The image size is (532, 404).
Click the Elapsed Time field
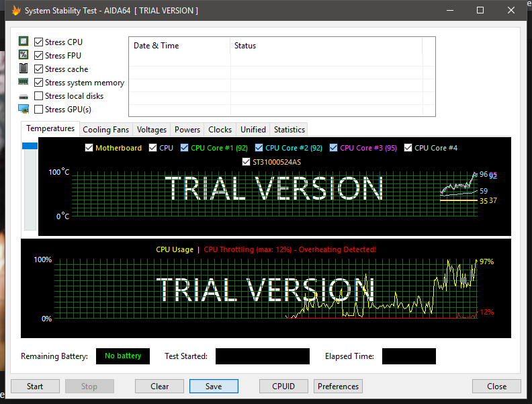(x=409, y=356)
